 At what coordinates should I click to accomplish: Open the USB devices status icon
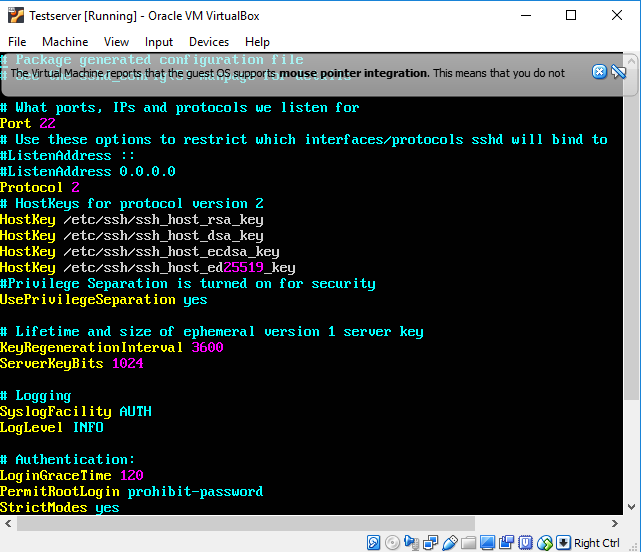tap(450, 543)
